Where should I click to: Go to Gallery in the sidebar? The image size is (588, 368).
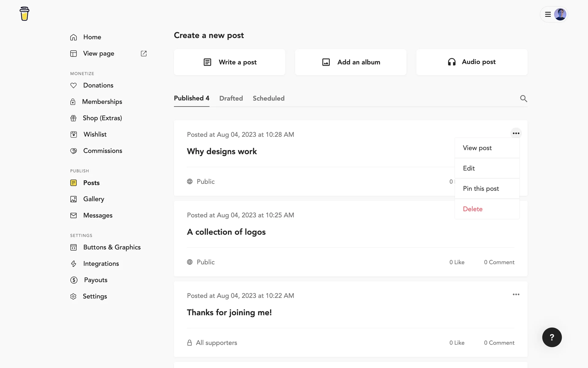point(93,199)
